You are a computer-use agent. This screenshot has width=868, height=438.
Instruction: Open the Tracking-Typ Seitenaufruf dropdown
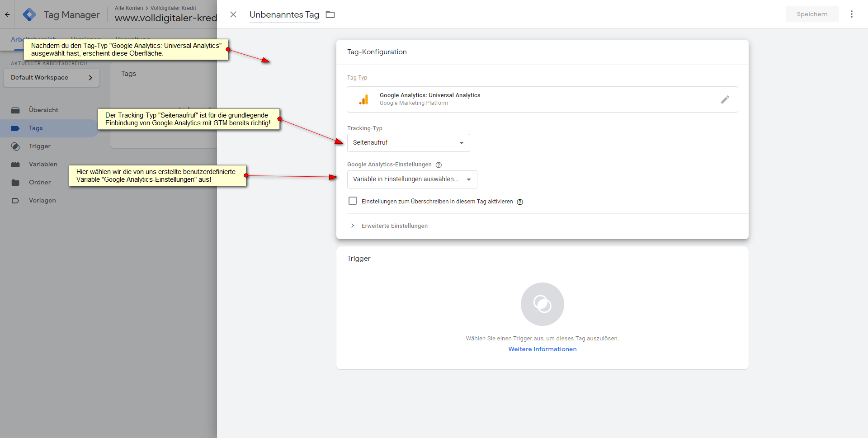pyautogui.click(x=408, y=143)
